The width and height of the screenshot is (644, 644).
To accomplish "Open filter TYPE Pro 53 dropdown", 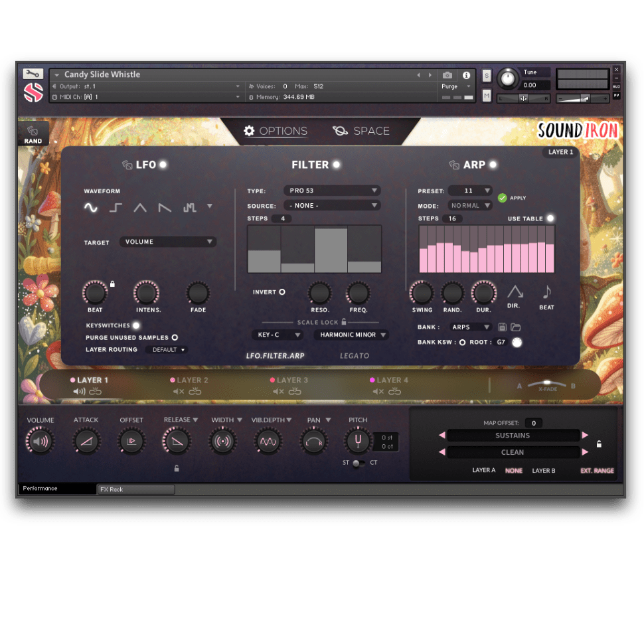I will pos(332,191).
